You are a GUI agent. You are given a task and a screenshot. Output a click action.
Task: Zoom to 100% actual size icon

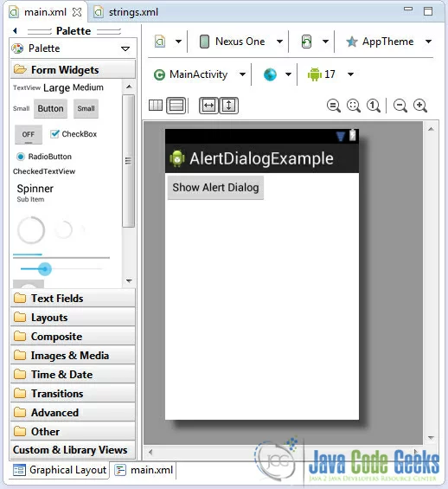[x=374, y=106]
